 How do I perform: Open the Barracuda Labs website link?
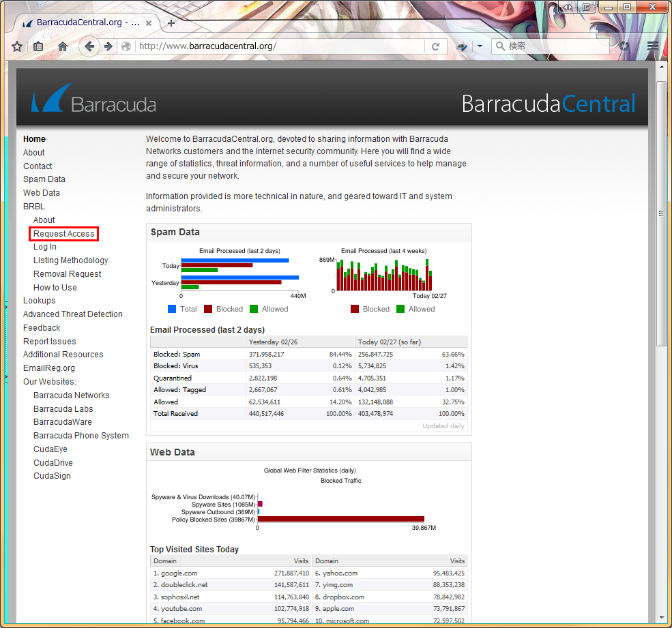(x=63, y=409)
